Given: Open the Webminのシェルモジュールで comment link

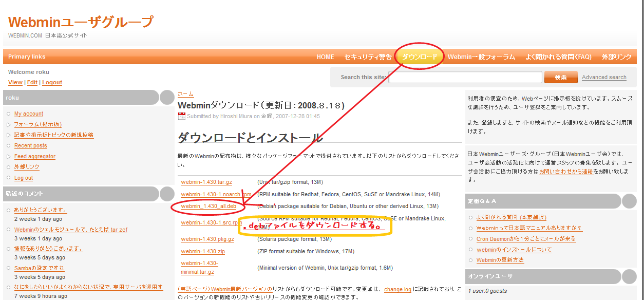Looking at the screenshot, I should click(71, 230).
